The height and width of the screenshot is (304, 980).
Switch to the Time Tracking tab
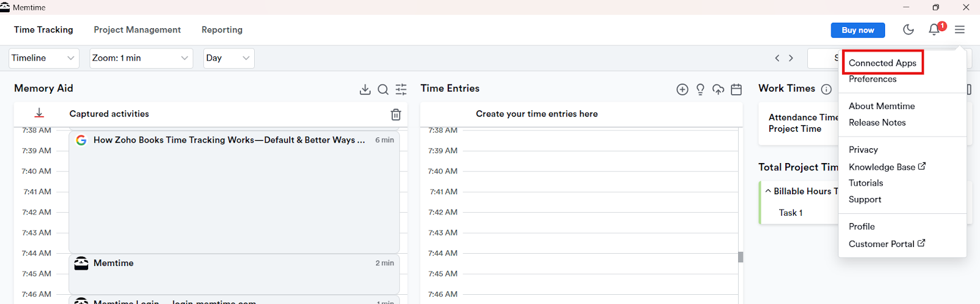coord(43,29)
